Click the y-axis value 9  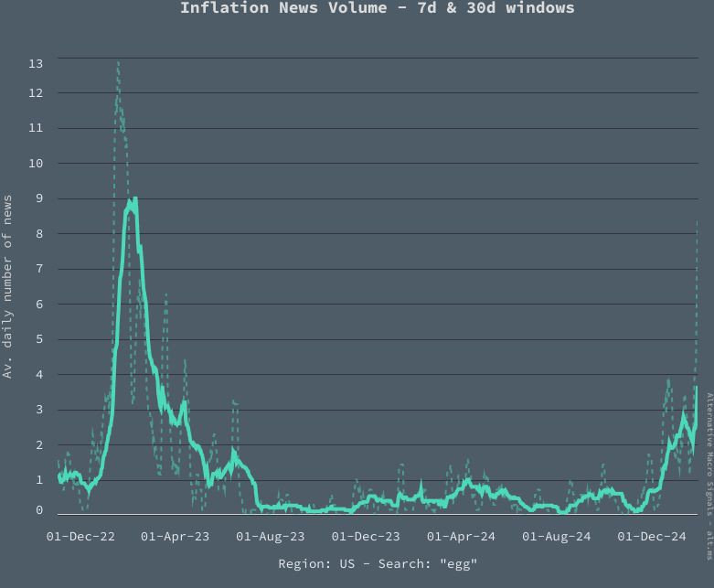coord(39,198)
